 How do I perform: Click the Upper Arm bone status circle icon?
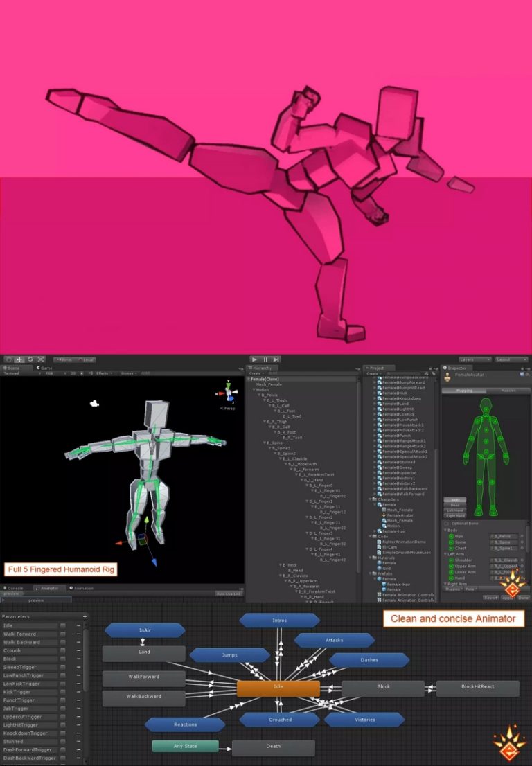451,567
